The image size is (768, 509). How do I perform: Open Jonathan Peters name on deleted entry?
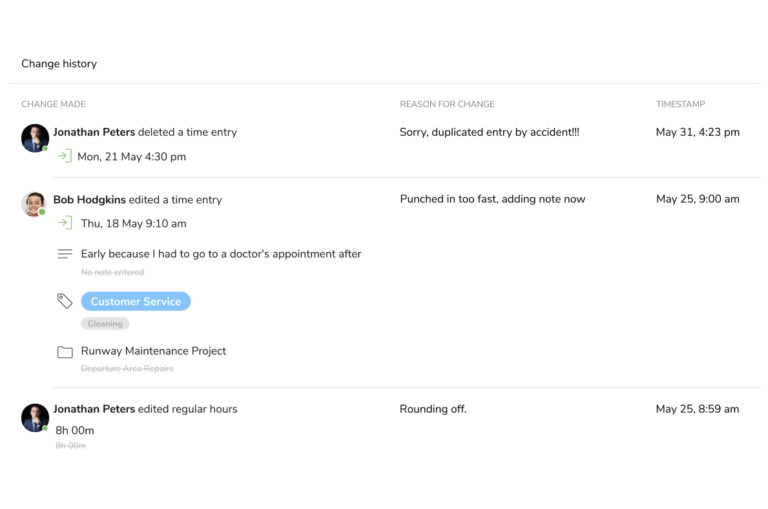pyautogui.click(x=94, y=132)
